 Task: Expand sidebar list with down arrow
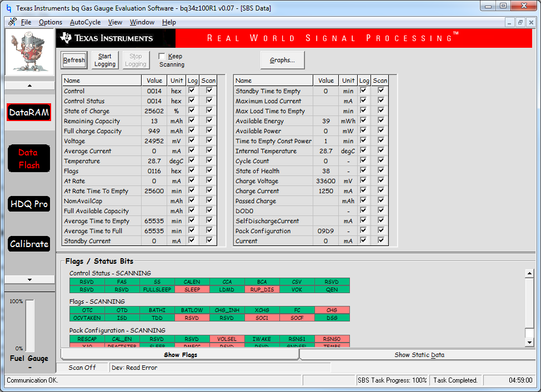click(29, 280)
